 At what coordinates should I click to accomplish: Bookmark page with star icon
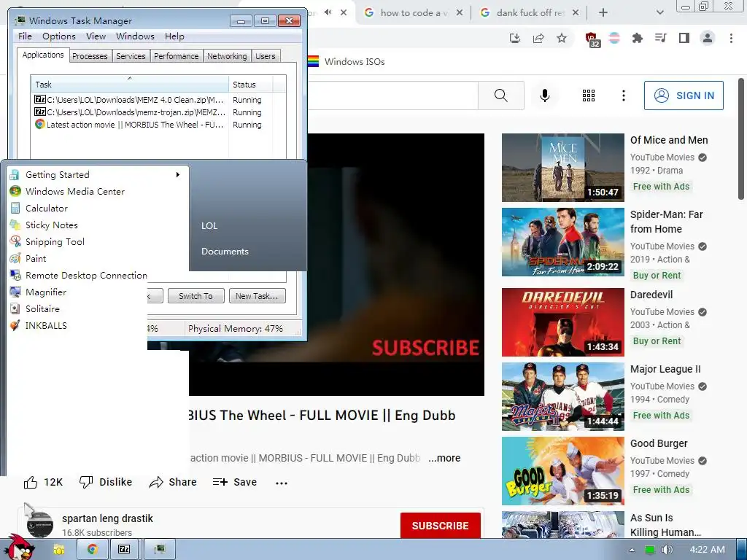[x=562, y=38]
